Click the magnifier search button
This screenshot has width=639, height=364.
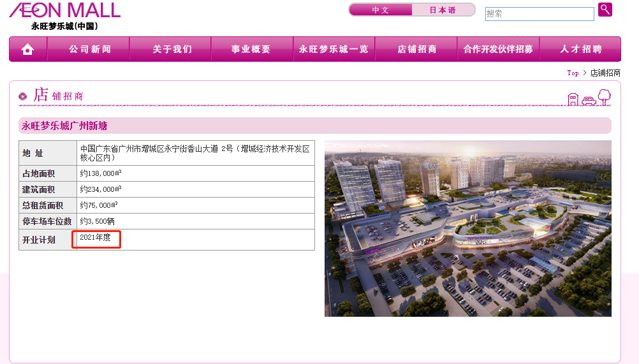605,10
